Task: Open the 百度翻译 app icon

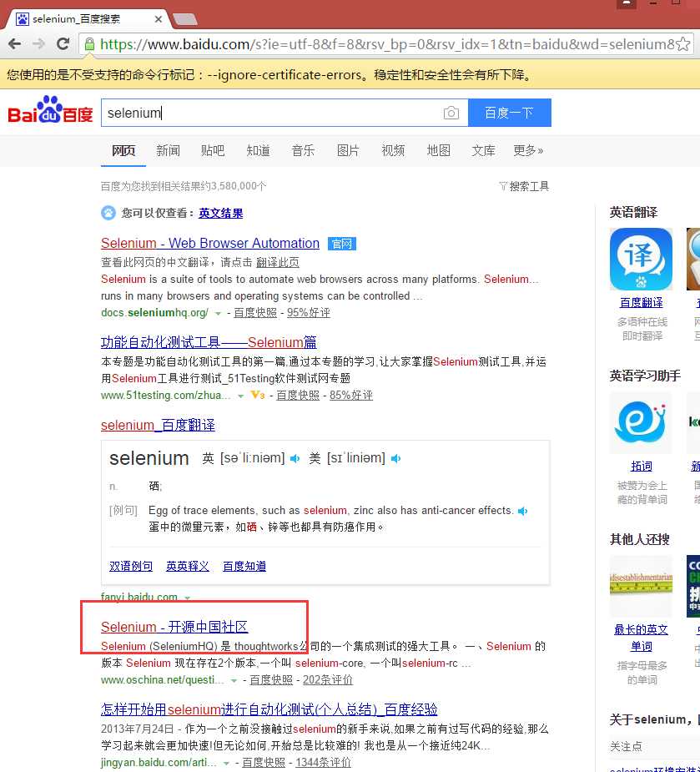Action: pos(641,259)
